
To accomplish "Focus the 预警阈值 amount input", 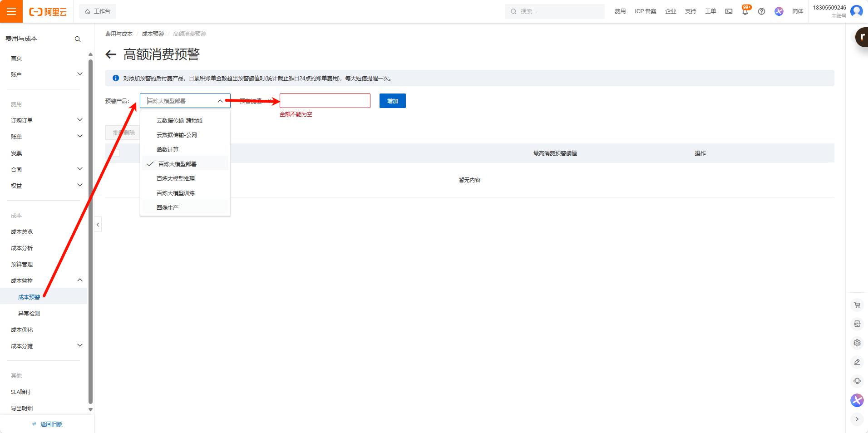I will (x=325, y=101).
